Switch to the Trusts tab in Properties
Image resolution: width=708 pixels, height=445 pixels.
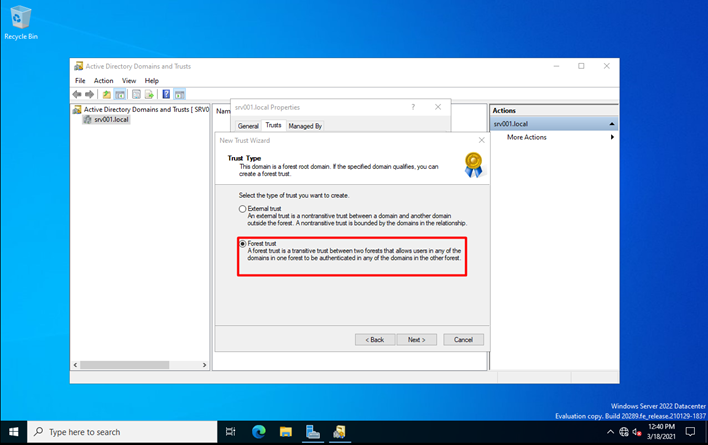pyautogui.click(x=273, y=125)
